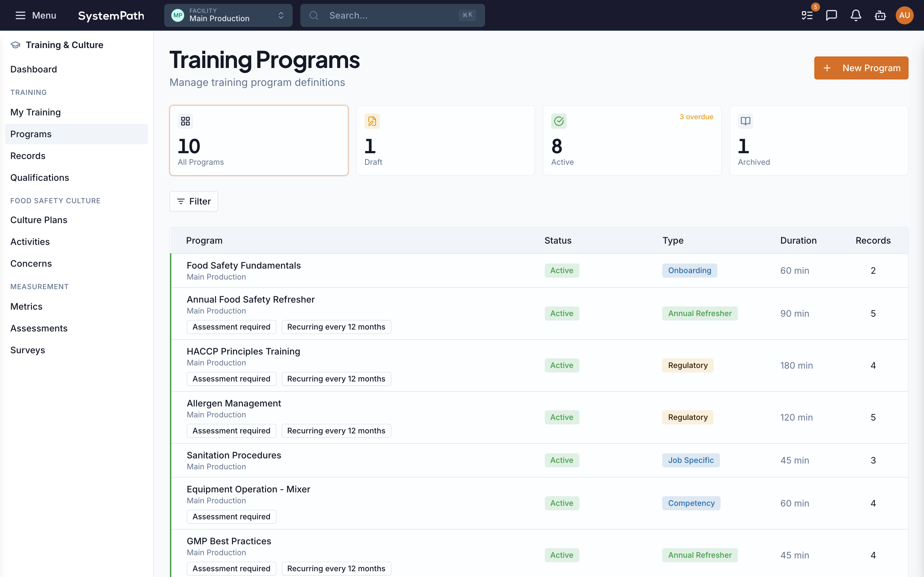Viewport: 924px width, 577px height.
Task: Open the HACCP Principles Training program
Action: [243, 351]
